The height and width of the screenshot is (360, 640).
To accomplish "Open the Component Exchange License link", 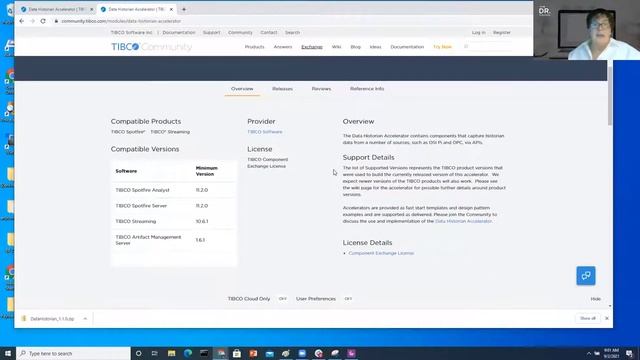I will pos(381,253).
